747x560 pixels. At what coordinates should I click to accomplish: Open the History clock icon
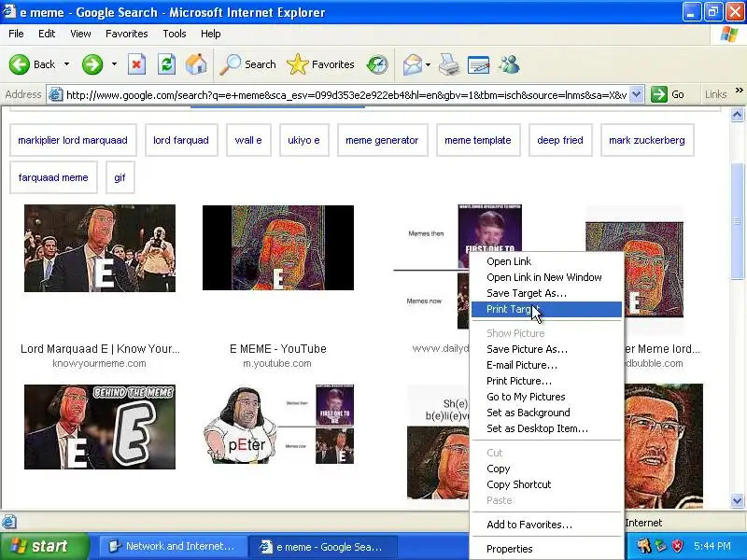point(377,64)
